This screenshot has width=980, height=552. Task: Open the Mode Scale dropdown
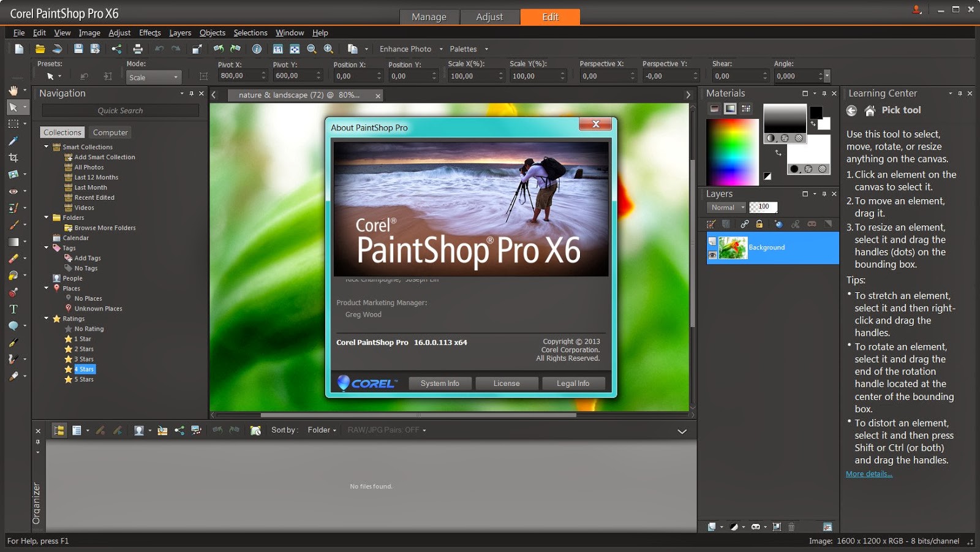153,78
